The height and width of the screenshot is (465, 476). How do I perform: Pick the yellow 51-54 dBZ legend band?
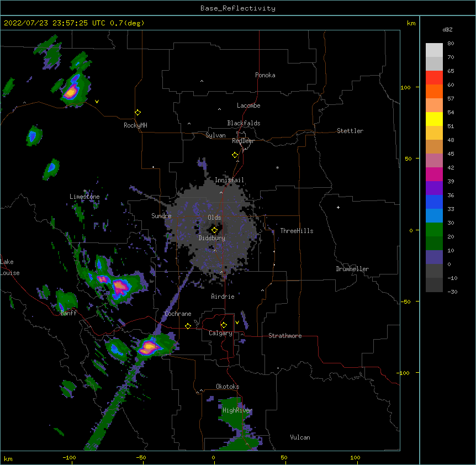pyautogui.click(x=434, y=119)
